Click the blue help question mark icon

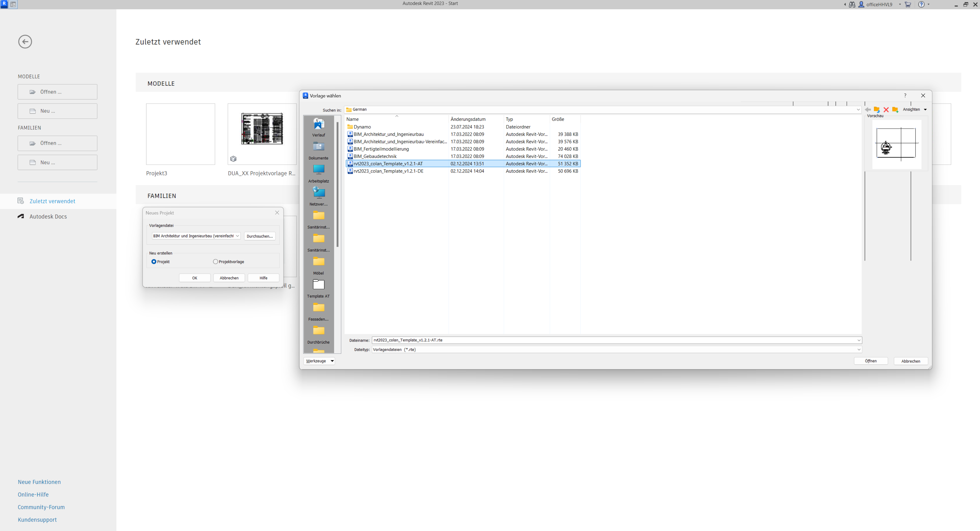(921, 5)
